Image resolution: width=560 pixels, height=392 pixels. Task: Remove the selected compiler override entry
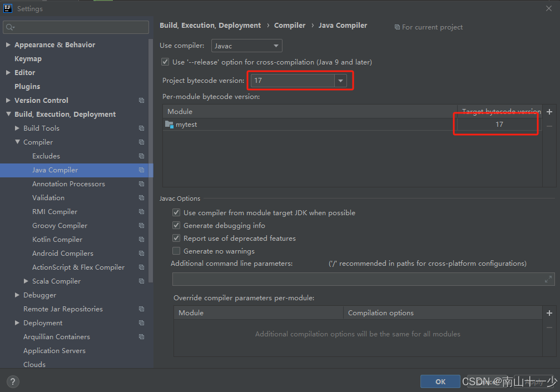point(549,328)
